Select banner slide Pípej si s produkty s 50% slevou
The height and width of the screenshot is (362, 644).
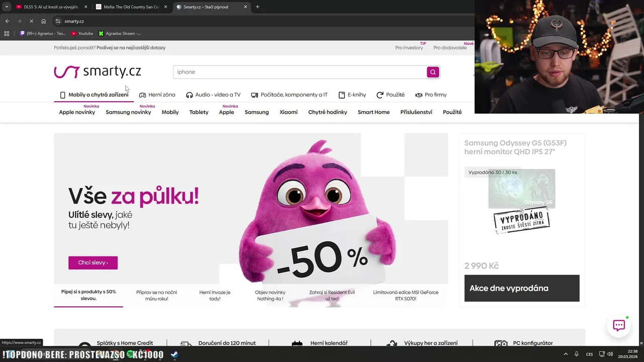point(89,295)
